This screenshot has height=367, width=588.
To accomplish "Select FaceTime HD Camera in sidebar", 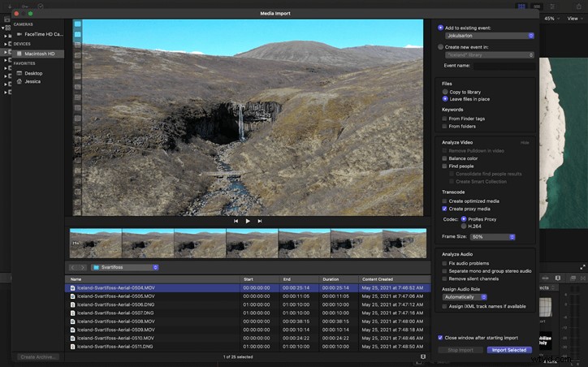I will 39,34.
